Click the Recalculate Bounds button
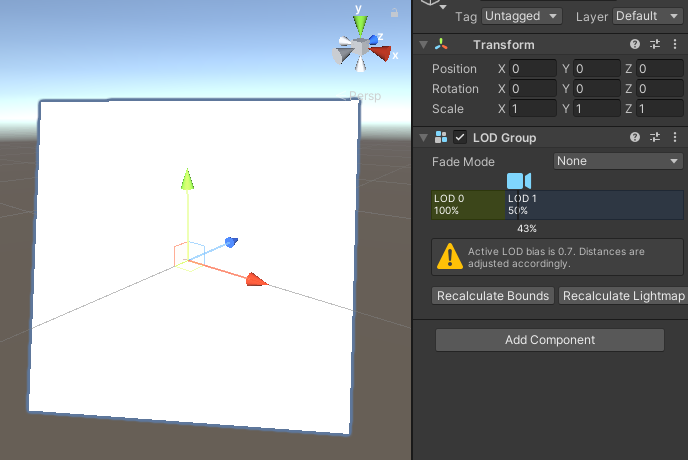Screen dimensions: 688x460 [x=493, y=296]
